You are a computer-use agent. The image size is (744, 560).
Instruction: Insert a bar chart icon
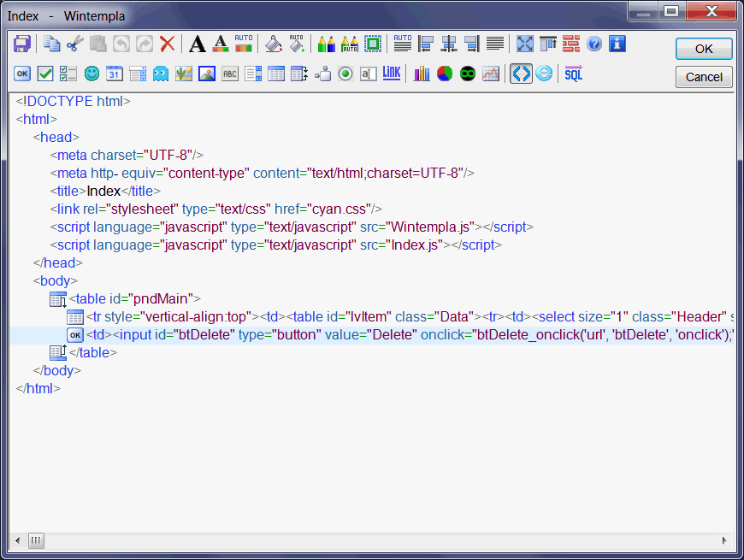pos(422,74)
